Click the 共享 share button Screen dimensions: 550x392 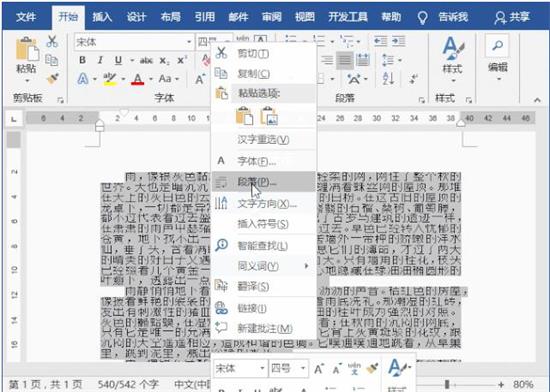pyautogui.click(x=512, y=17)
